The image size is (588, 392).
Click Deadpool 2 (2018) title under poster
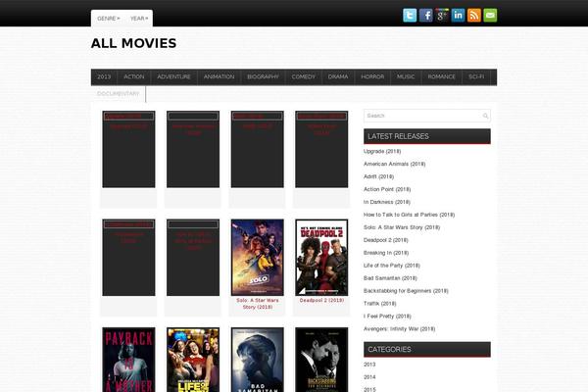pos(321,301)
